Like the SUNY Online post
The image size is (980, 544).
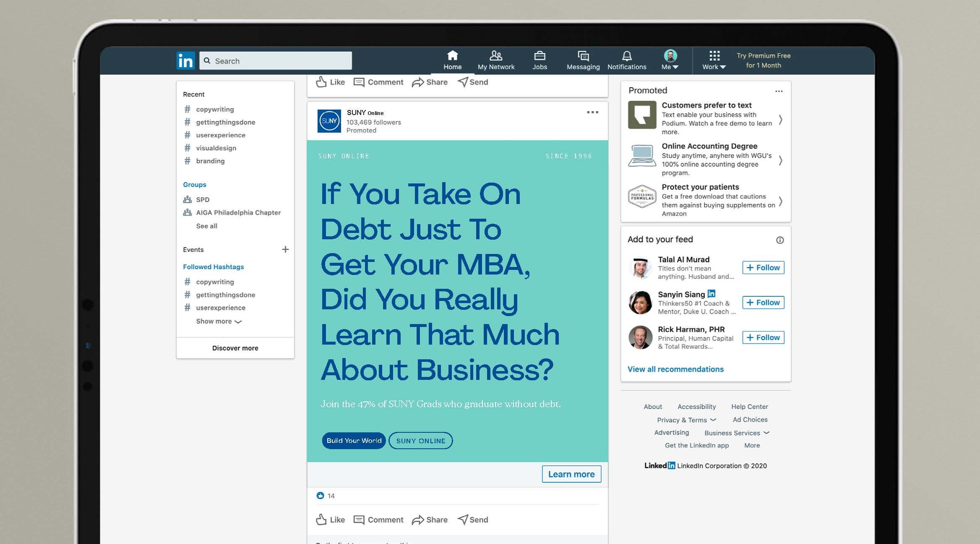click(x=330, y=520)
